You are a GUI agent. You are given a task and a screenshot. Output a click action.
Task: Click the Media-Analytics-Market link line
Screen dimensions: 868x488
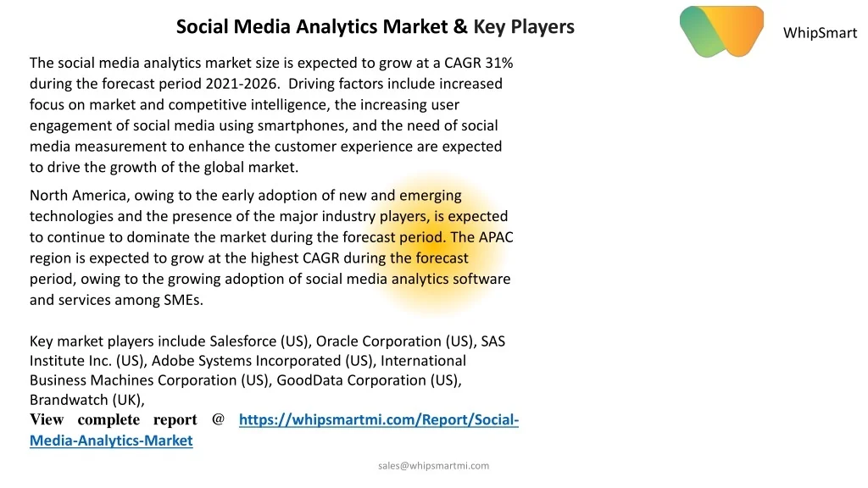coord(111,441)
